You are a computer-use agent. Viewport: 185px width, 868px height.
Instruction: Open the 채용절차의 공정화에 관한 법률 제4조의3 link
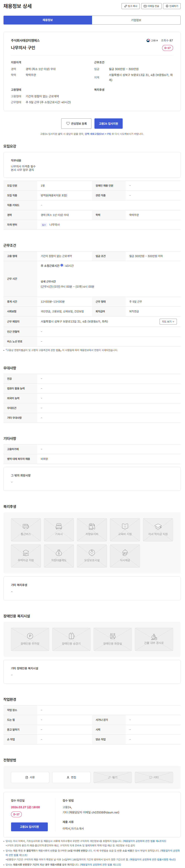(145, 841)
